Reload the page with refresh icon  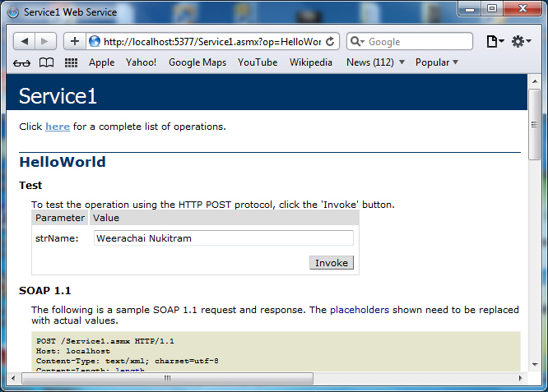tap(330, 42)
